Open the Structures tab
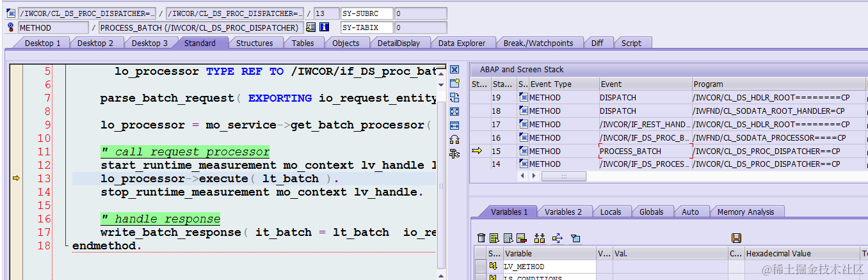The image size is (868, 280). click(x=254, y=43)
